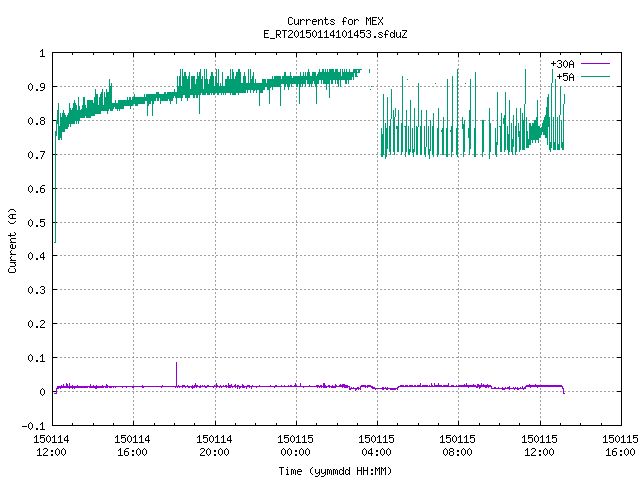The width and height of the screenshot is (640, 480).
Task: Click the +5A legend label
Action: pyautogui.click(x=565, y=77)
